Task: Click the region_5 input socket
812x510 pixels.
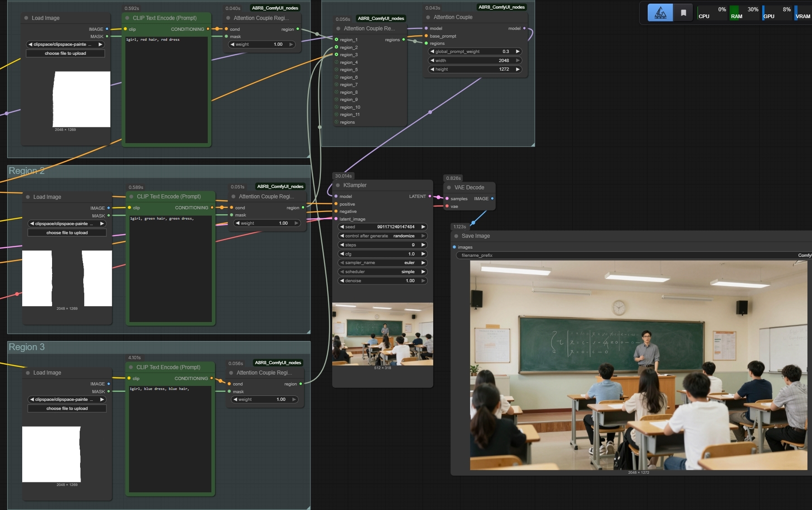Action: pos(336,70)
